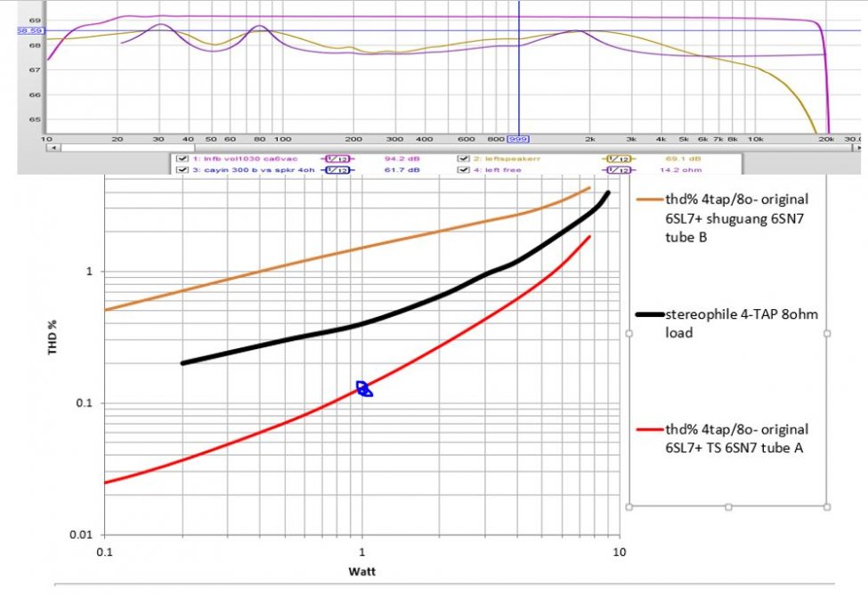The height and width of the screenshot is (594, 868).
Task: Click the 1/12 smoothing icon for leftspeakerr trace
Action: [619, 159]
